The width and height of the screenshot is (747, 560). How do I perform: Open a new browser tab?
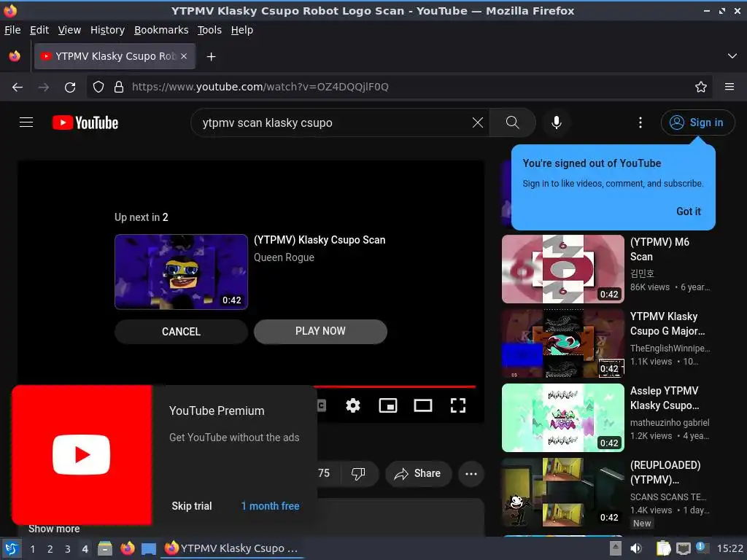pyautogui.click(x=211, y=57)
